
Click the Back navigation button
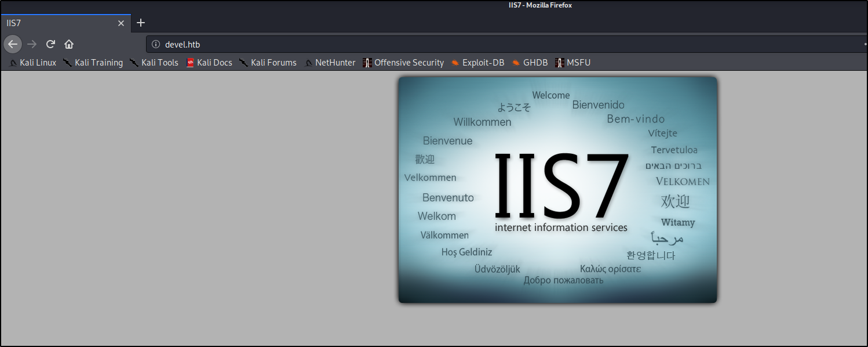click(13, 44)
